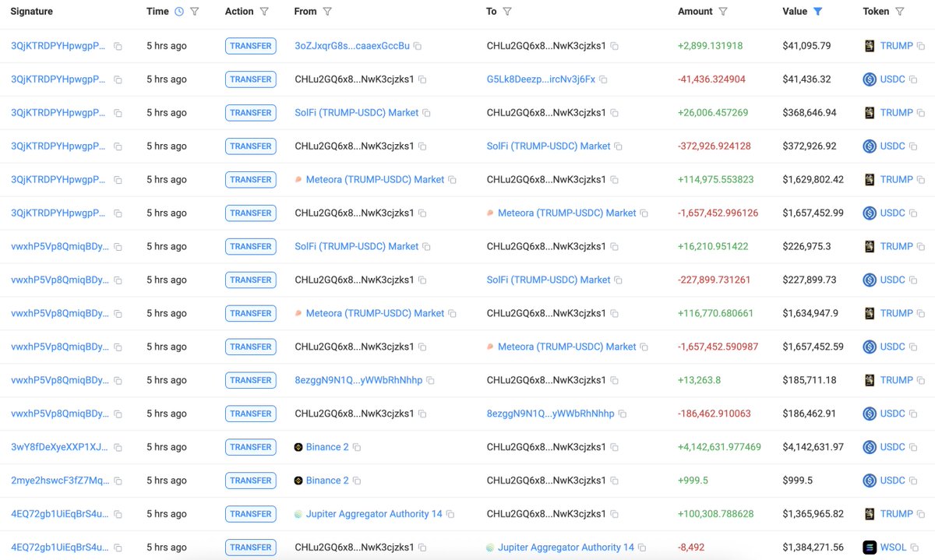Click TRANSFER badge in the +2,899.131918 row
The width and height of the screenshot is (935, 560).
(x=251, y=46)
